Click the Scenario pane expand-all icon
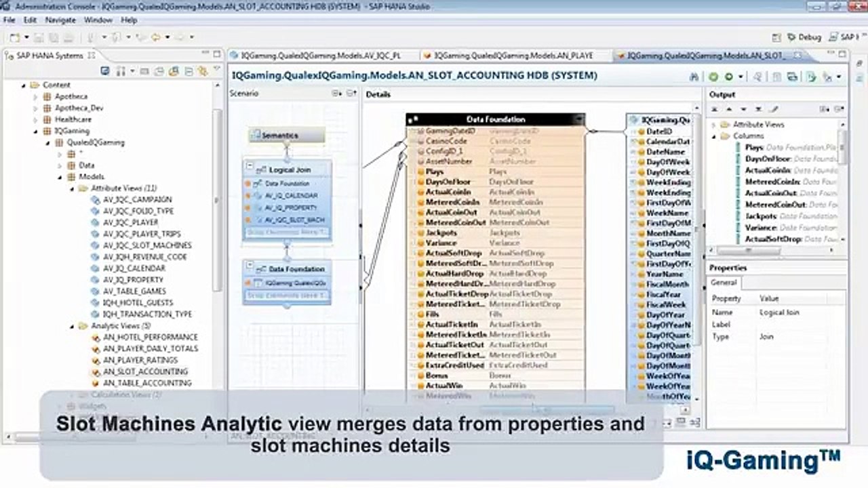Viewport: 868px width, 488px height. point(337,94)
